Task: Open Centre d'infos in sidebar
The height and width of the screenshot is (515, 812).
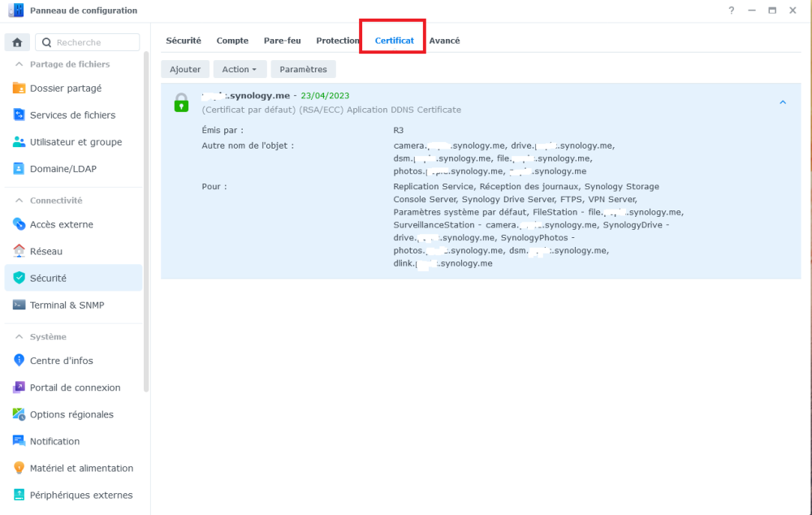Action: (x=74, y=361)
